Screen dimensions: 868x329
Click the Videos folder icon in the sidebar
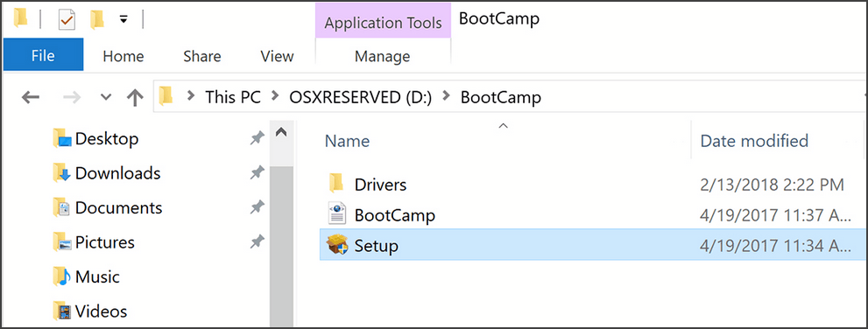point(62,311)
